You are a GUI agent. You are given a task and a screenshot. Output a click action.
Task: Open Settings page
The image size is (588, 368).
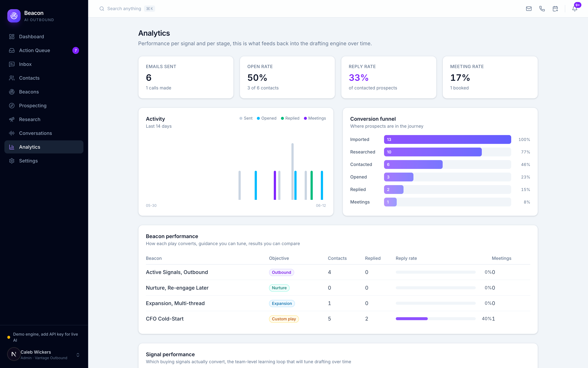click(44, 161)
